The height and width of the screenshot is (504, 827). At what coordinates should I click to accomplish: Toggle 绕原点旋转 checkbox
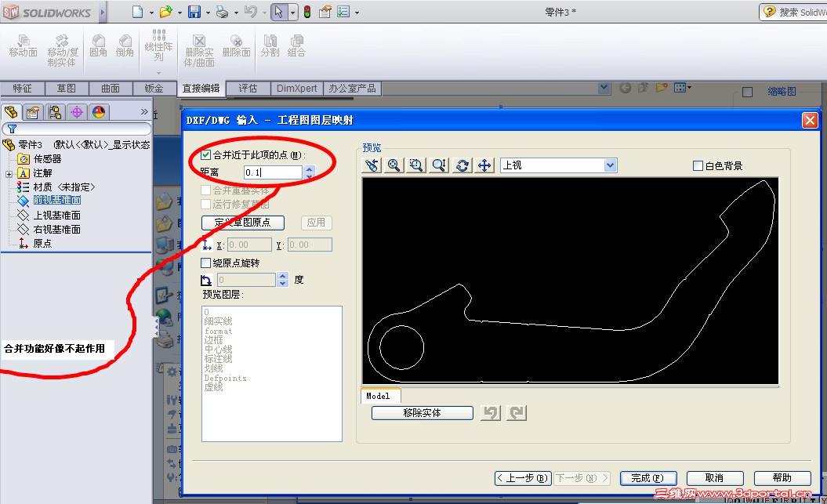point(206,263)
